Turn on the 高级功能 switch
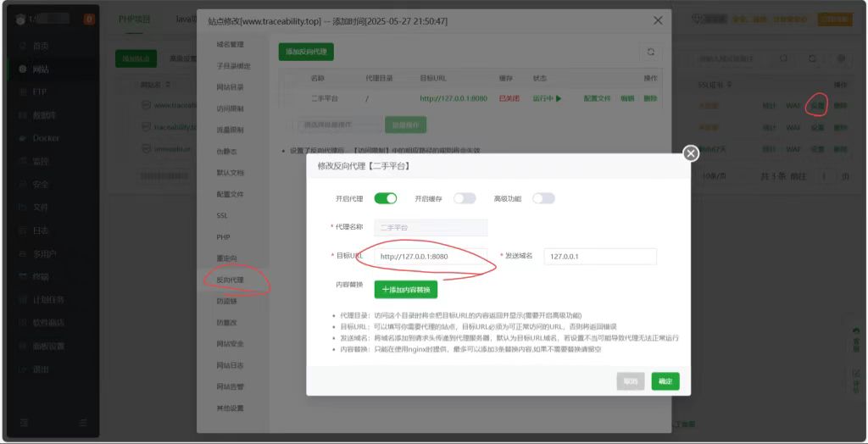This screenshot has width=868, height=444. (543, 198)
